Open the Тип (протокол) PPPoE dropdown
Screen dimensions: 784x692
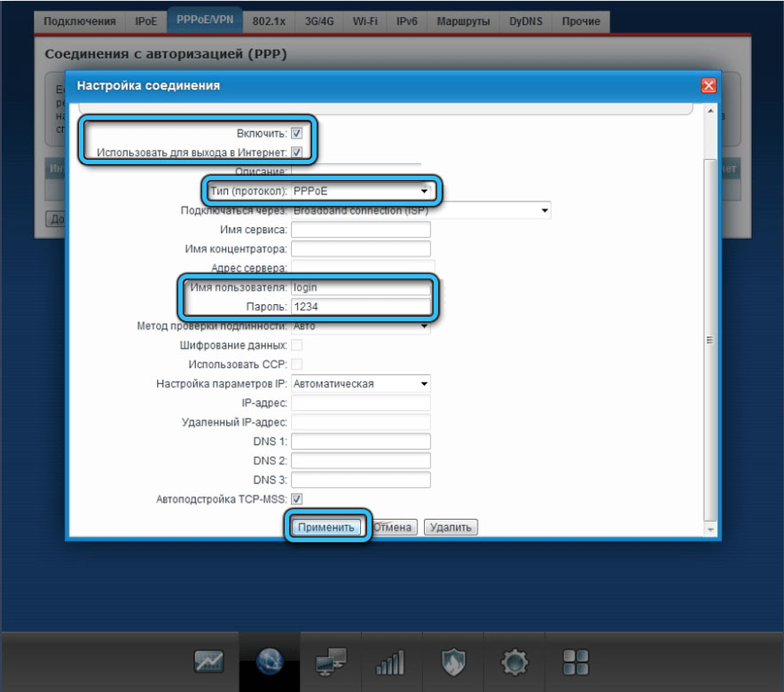click(360, 191)
